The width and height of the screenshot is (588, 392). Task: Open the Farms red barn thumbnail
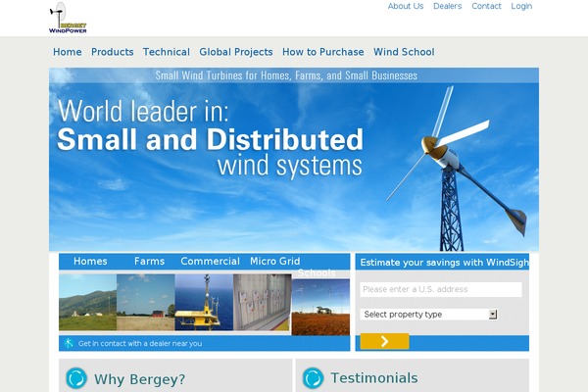pos(146,302)
